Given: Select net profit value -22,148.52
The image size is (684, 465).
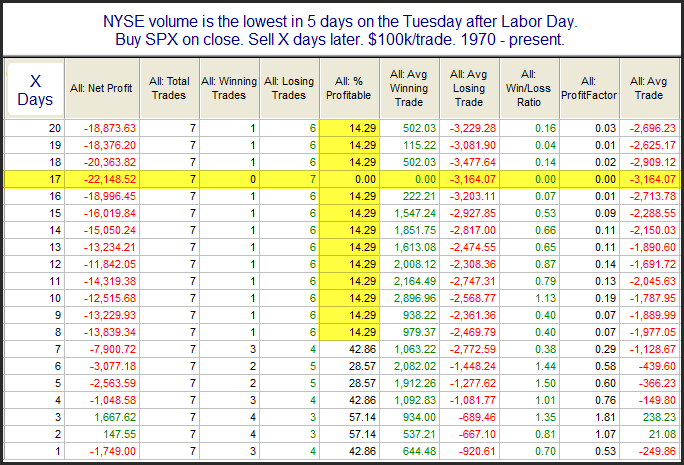Looking at the screenshot, I should click(x=110, y=179).
